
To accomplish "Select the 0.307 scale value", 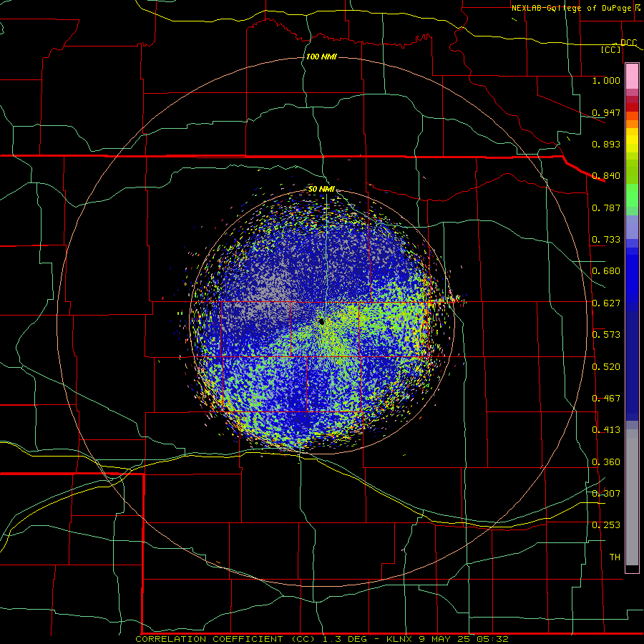I will 606,494.
